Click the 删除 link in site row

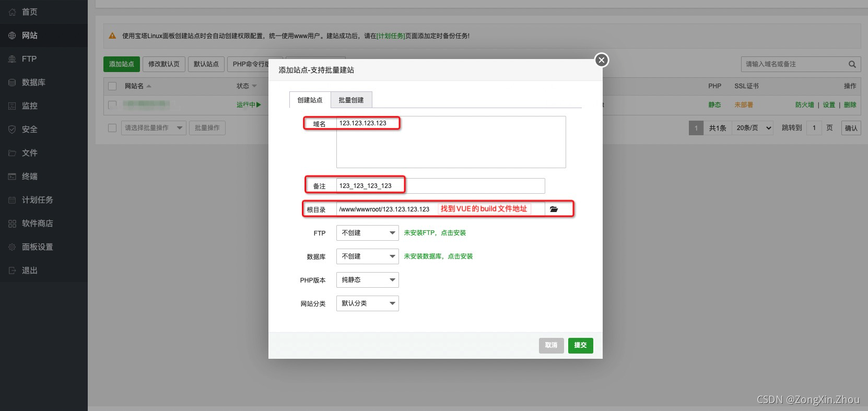(850, 105)
